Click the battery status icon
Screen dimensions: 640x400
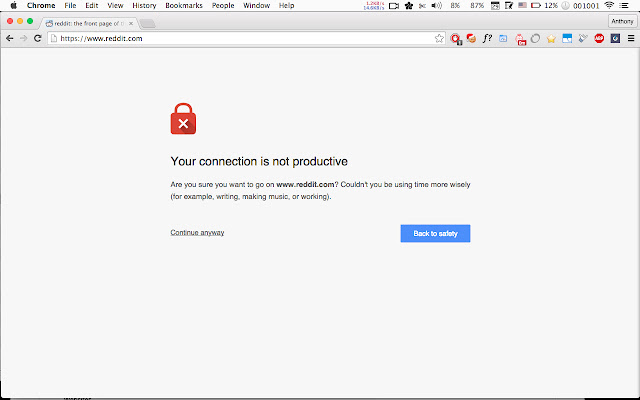[x=536, y=5]
